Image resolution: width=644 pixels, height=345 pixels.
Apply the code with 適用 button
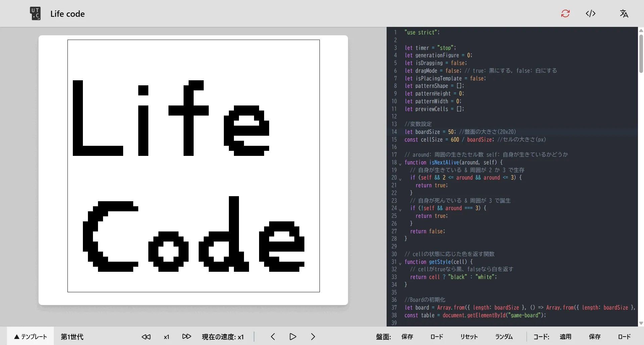[x=566, y=337]
